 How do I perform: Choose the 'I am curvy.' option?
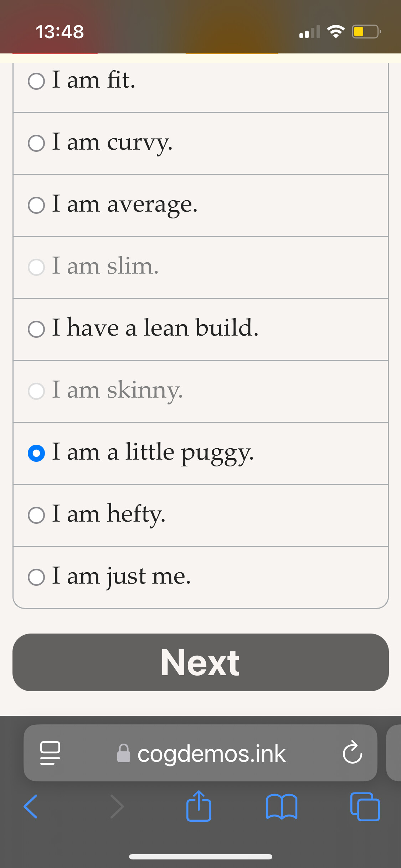[x=36, y=143]
